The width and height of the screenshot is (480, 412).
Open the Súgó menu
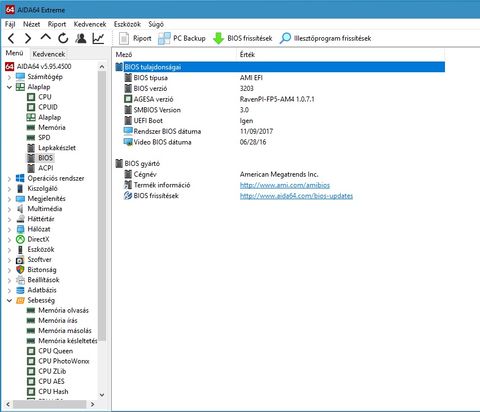click(x=156, y=24)
